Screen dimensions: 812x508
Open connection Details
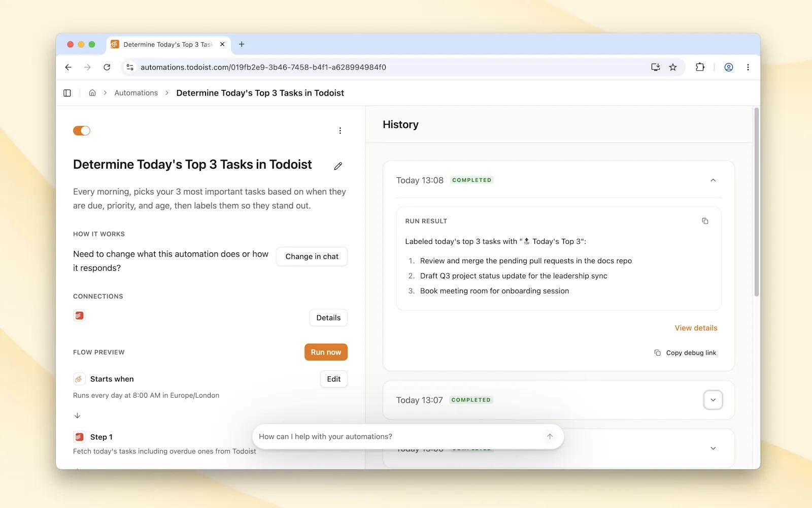click(x=328, y=317)
